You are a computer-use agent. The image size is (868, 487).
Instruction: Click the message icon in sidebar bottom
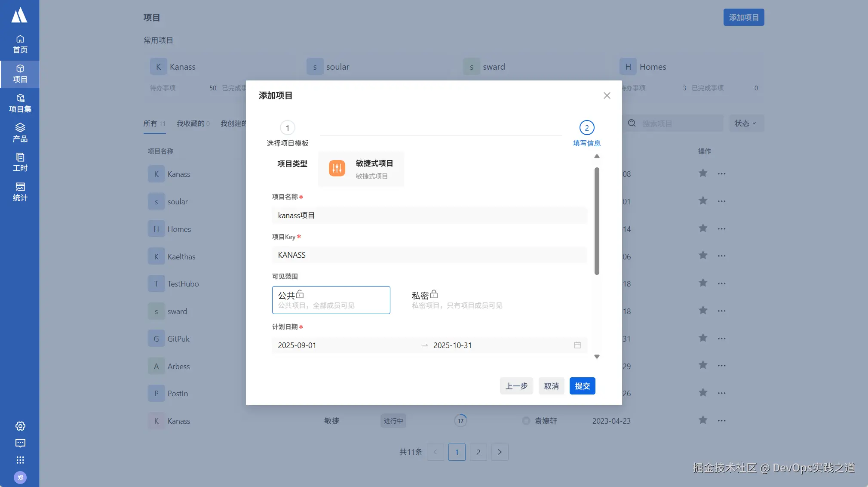[20, 443]
